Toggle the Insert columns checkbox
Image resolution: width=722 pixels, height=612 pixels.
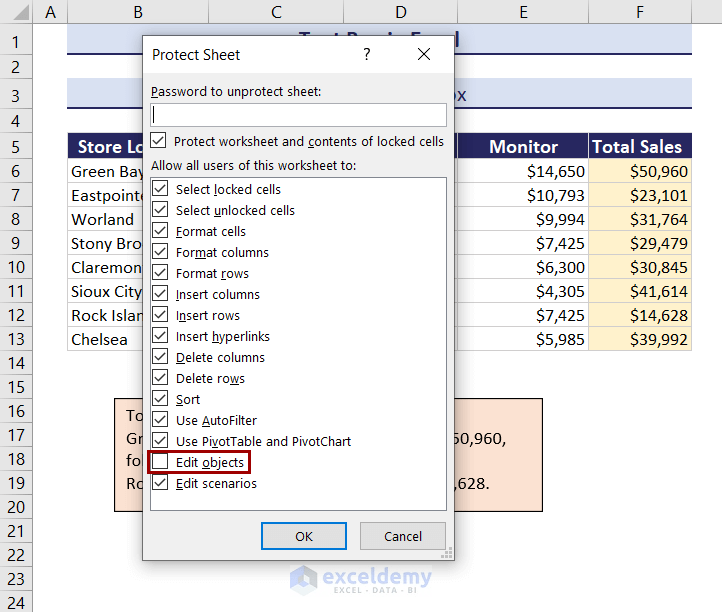pyautogui.click(x=160, y=294)
